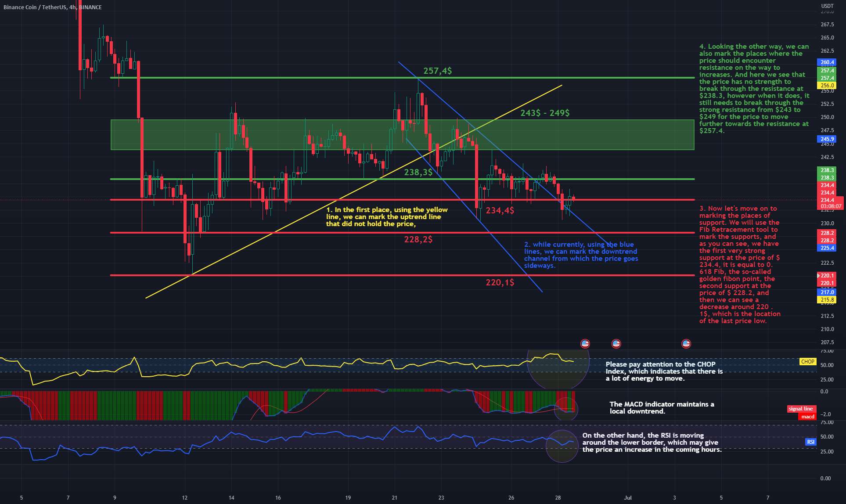The width and height of the screenshot is (846, 504).
Task: Click the yellow 215.8 price label
Action: coord(827,300)
